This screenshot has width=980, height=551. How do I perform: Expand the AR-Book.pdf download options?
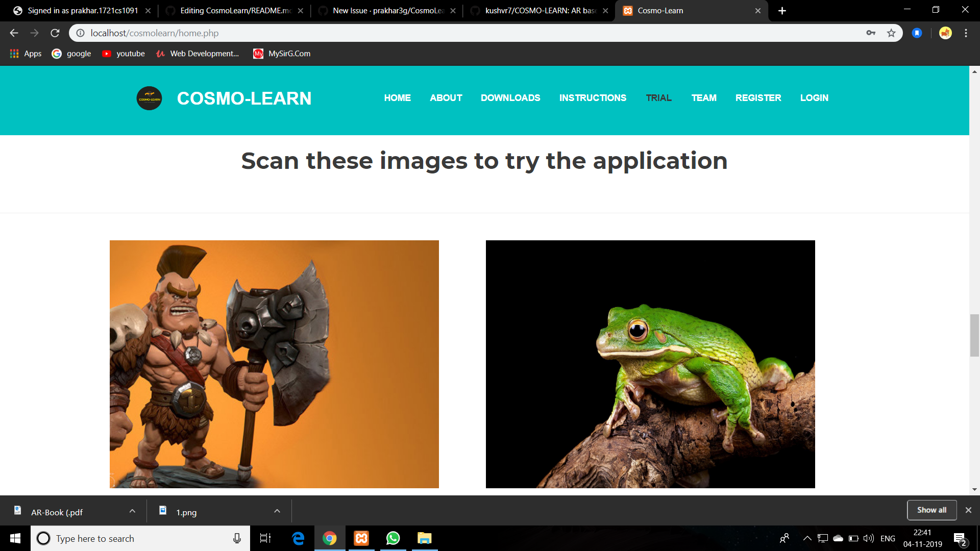coord(132,511)
